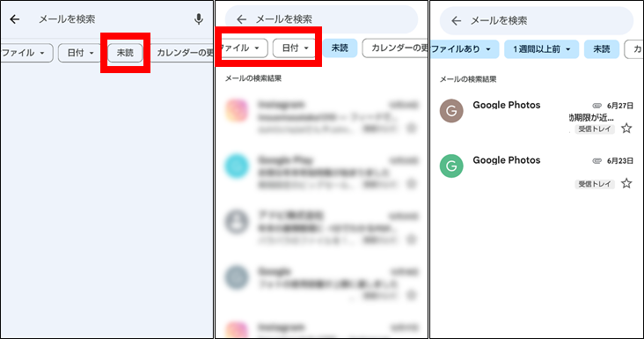Tap 受信トレイ label on June 23 email

(x=595, y=184)
